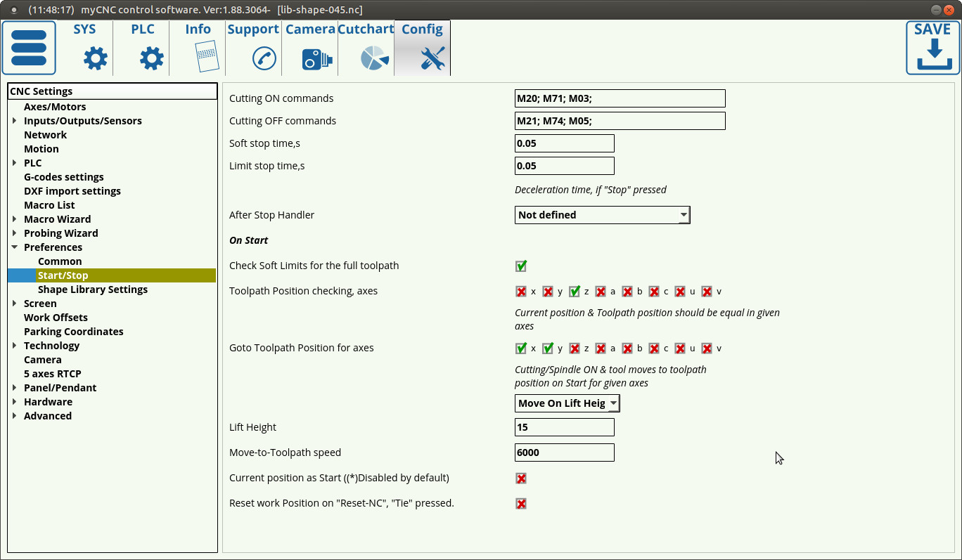This screenshot has width=962, height=560.
Task: Open Work Offsets settings
Action: (x=56, y=318)
